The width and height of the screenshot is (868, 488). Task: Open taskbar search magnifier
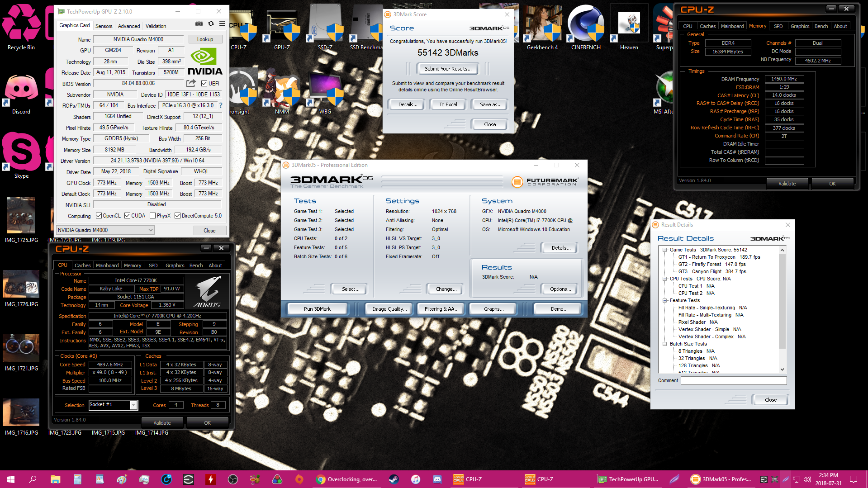click(x=33, y=479)
